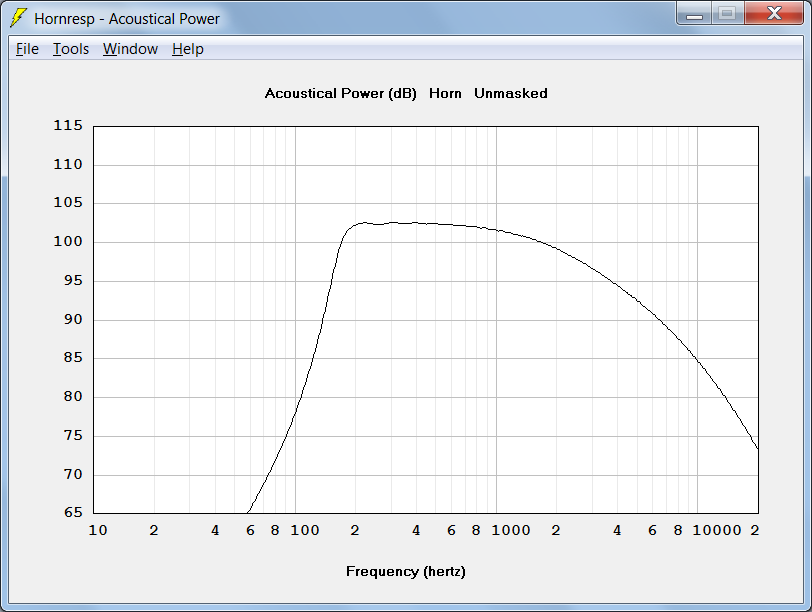Click the Hornresp lightning bolt icon
This screenshot has height=612, width=812.
point(18,18)
